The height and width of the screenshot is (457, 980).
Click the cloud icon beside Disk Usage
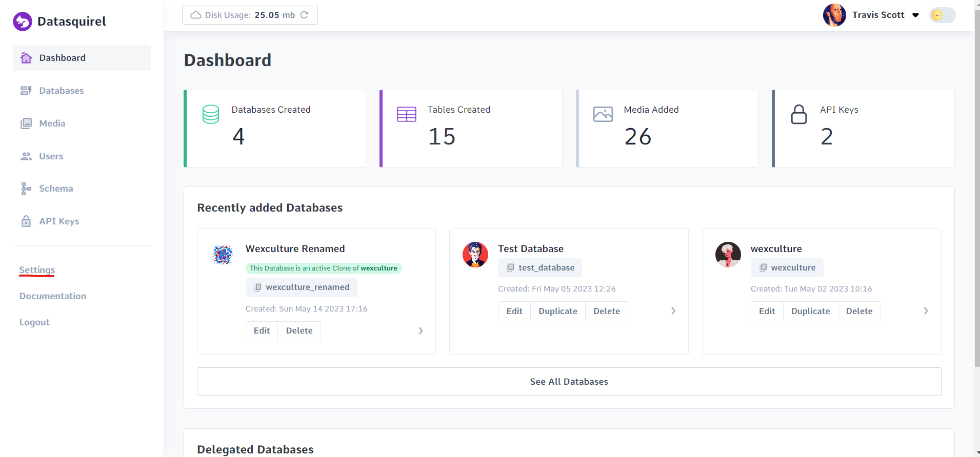(196, 15)
